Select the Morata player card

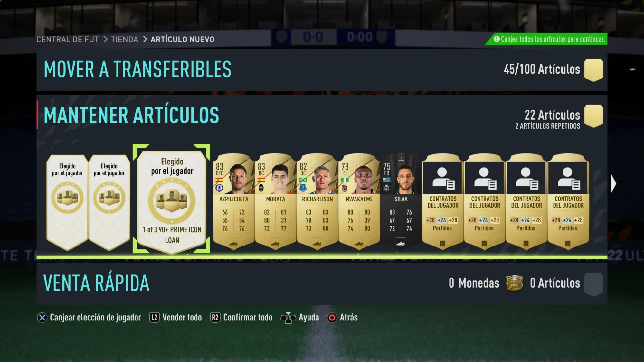coord(276,201)
